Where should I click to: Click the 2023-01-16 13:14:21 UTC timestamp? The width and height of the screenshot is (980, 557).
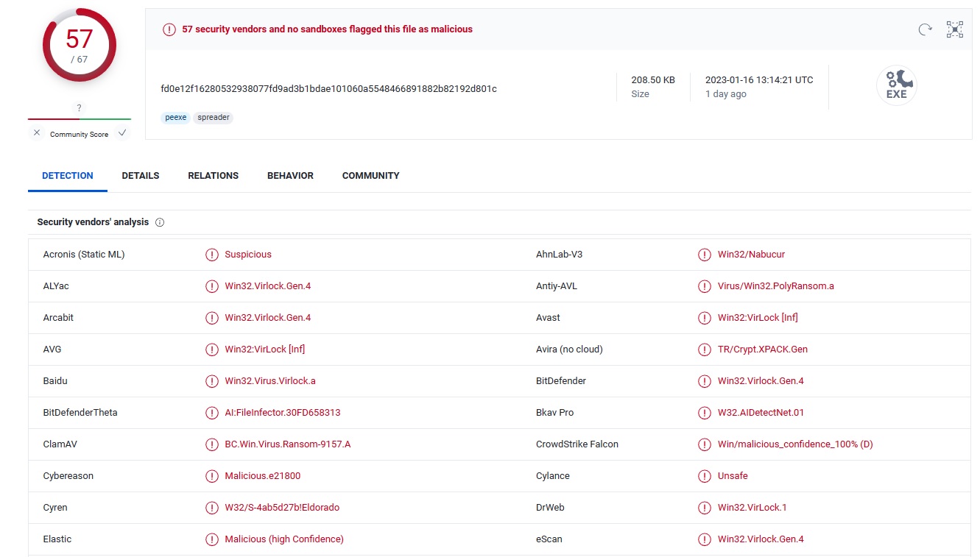[x=759, y=80]
